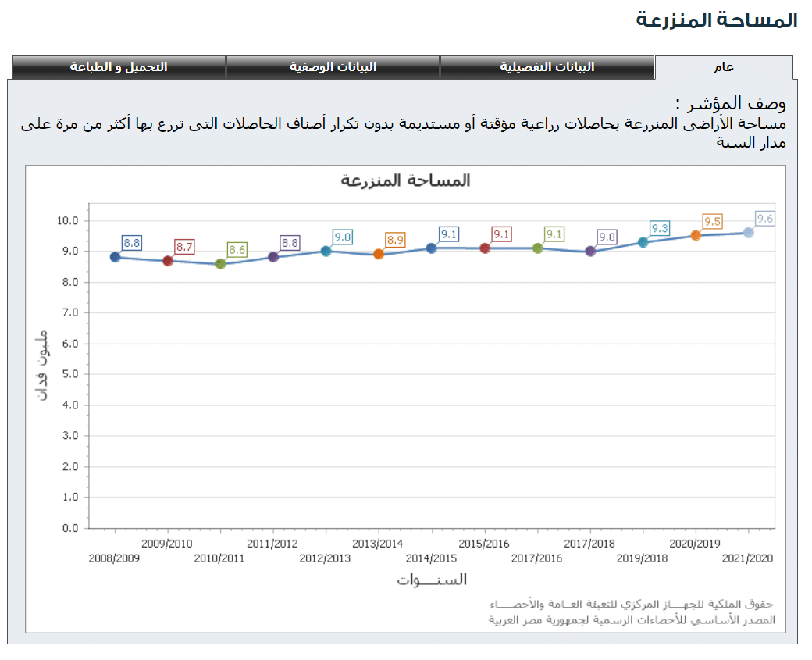
Task: Select the last 9.6 data point
Action: [x=749, y=232]
